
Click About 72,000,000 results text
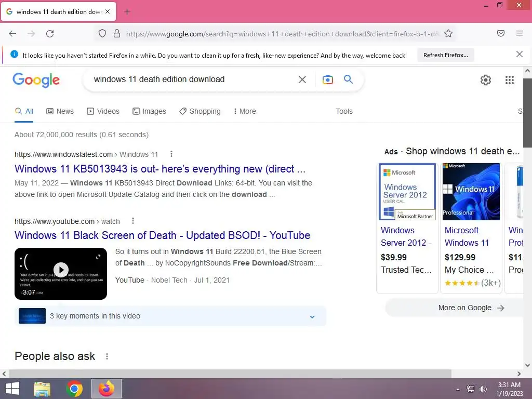(x=82, y=135)
